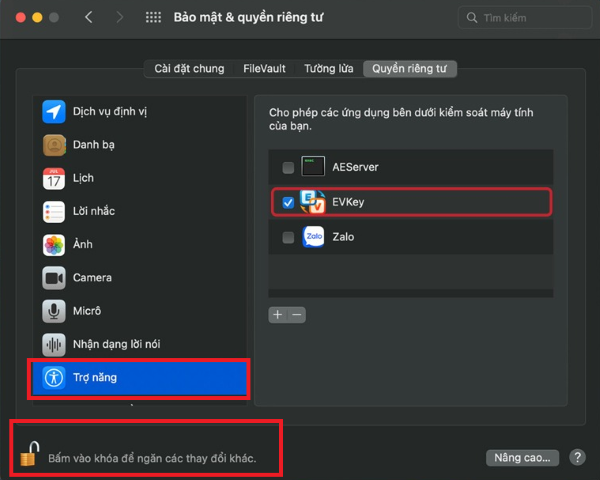Select the Lời nhắc reminders icon
Viewport: 600px width, 480px height.
pos(54,211)
